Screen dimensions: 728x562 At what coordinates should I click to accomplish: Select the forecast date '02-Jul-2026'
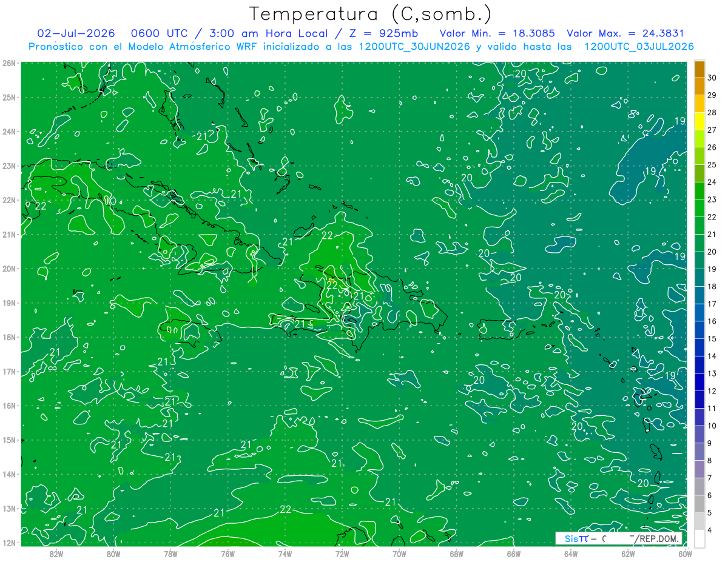point(76,33)
